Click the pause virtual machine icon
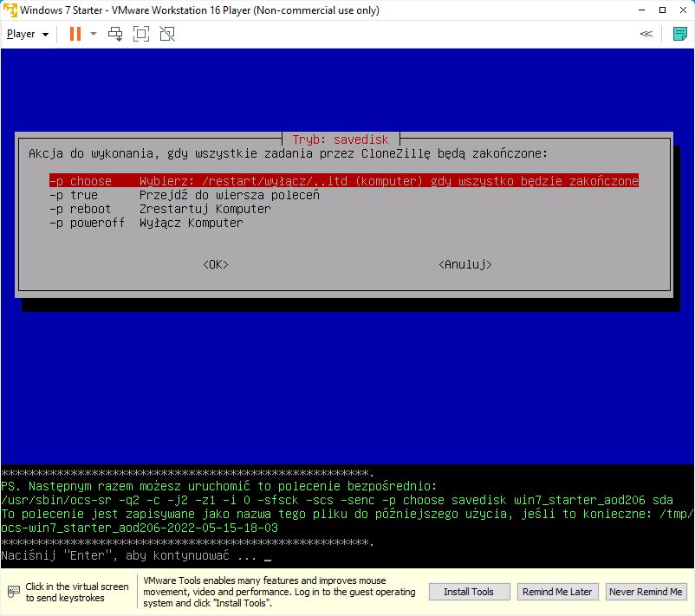 pyautogui.click(x=75, y=34)
